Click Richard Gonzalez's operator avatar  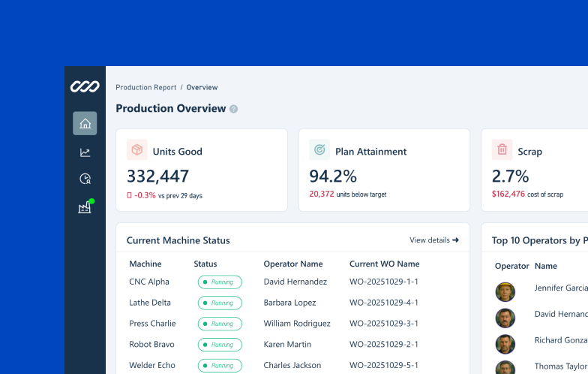505,344
